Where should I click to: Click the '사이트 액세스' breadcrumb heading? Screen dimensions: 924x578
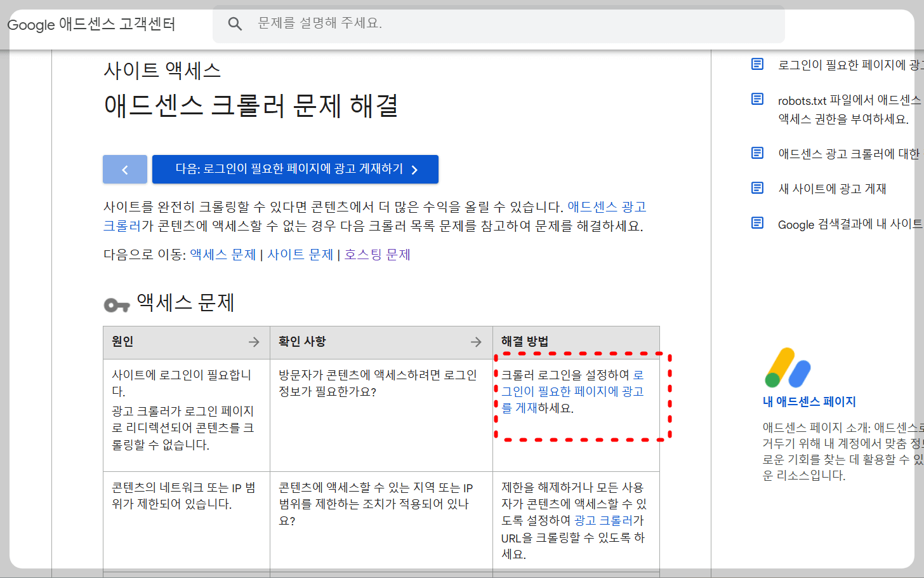(162, 70)
